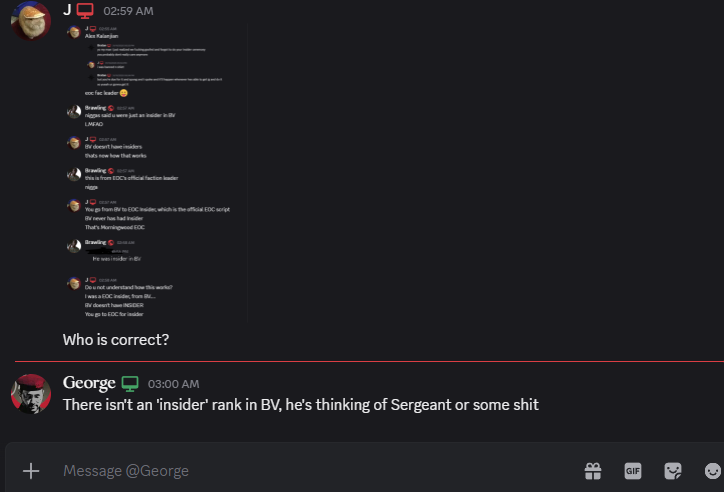Click George's message about insider rank
This screenshot has width=724, height=492.
[301, 405]
